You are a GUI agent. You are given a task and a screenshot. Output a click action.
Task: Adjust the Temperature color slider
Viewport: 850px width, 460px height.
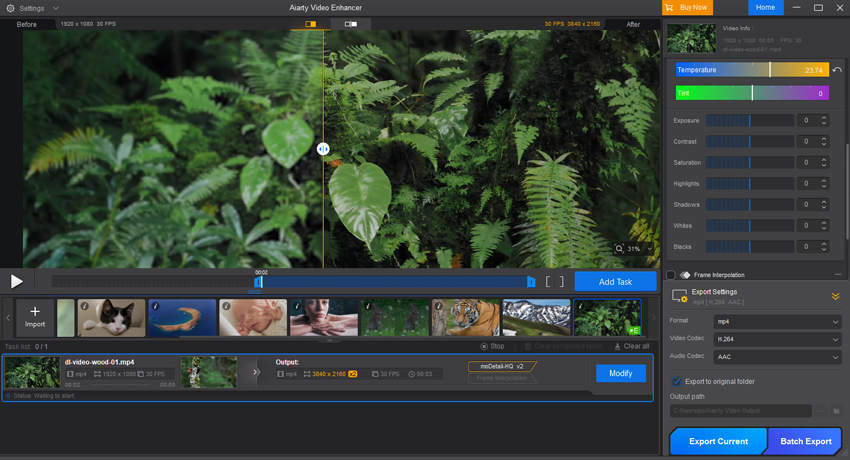752,70
